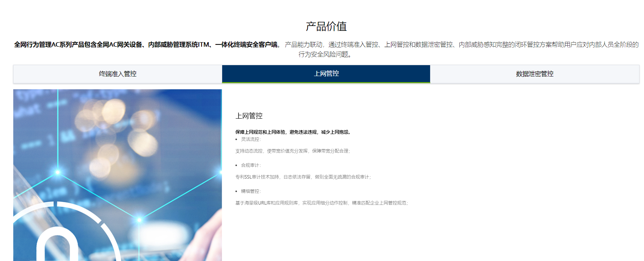This screenshot has width=644, height=261.
Task: Click the 行为安全风险问题 text line
Action: tap(326, 55)
